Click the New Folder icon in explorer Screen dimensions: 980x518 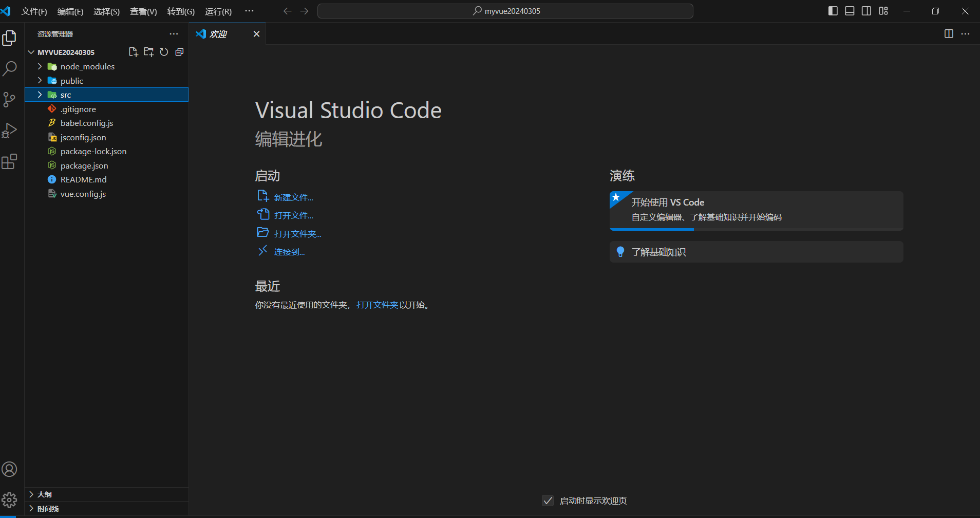(148, 52)
